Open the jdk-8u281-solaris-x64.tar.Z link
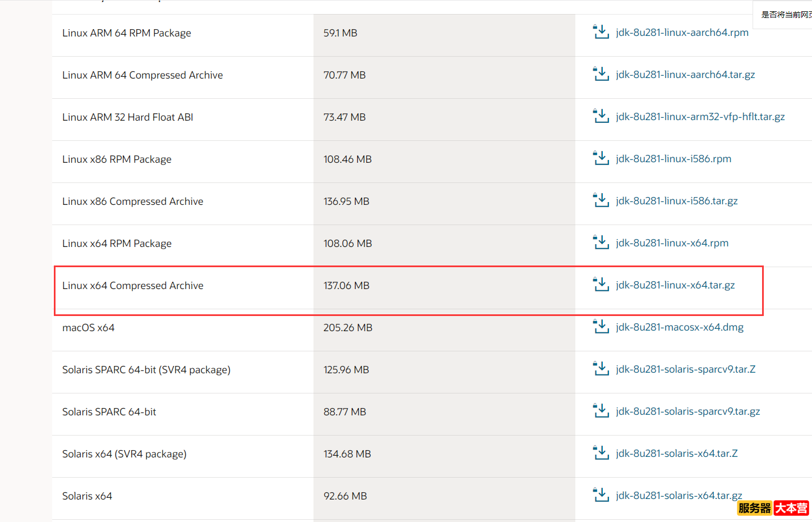The image size is (812, 522). (677, 454)
